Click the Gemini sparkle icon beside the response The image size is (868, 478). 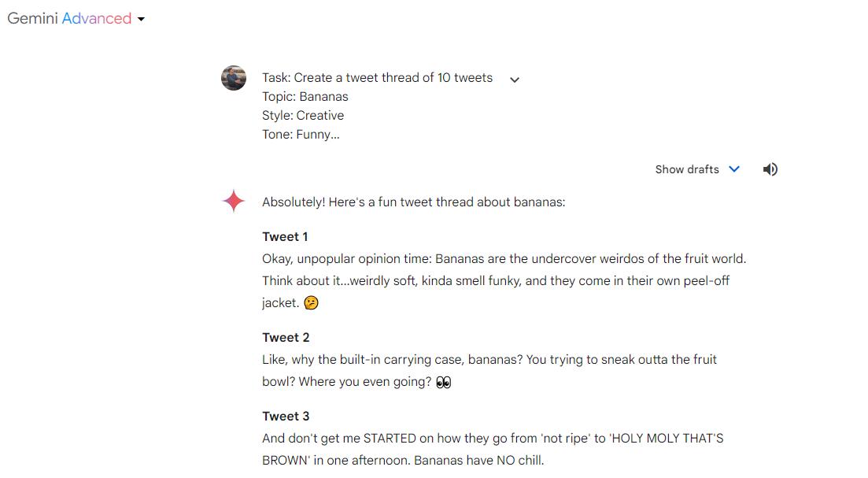pyautogui.click(x=234, y=202)
